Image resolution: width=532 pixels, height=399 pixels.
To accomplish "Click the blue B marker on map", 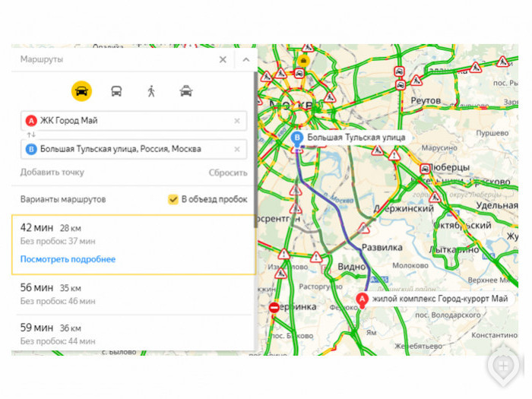I will coord(297,138).
